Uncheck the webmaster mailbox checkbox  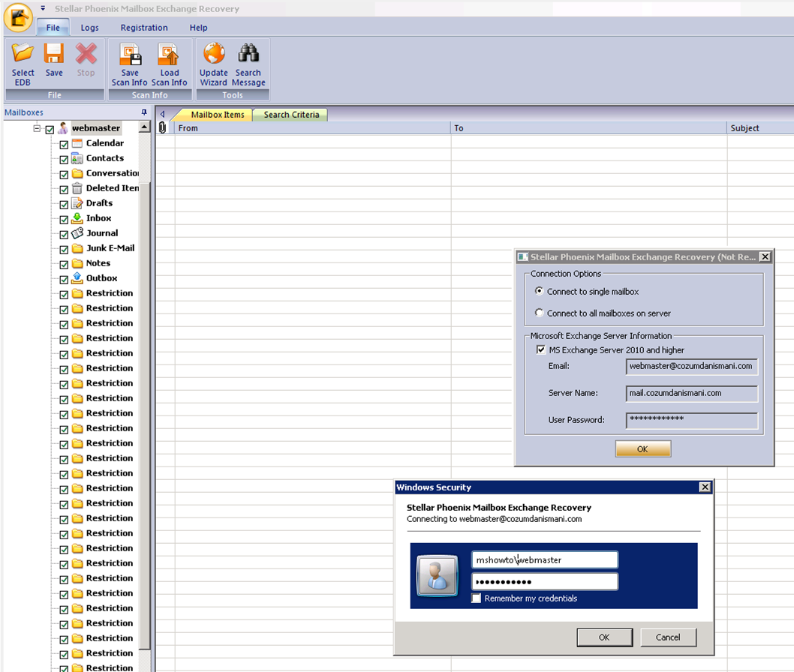[50, 130]
